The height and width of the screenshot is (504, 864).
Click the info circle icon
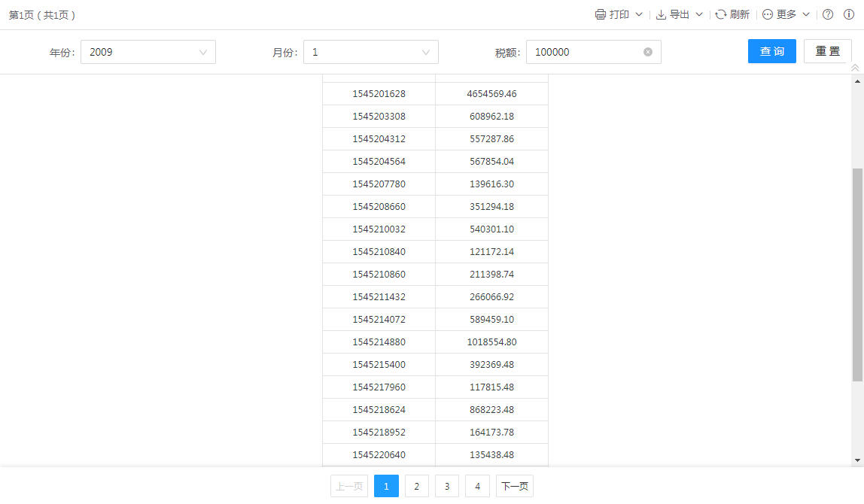click(x=849, y=14)
